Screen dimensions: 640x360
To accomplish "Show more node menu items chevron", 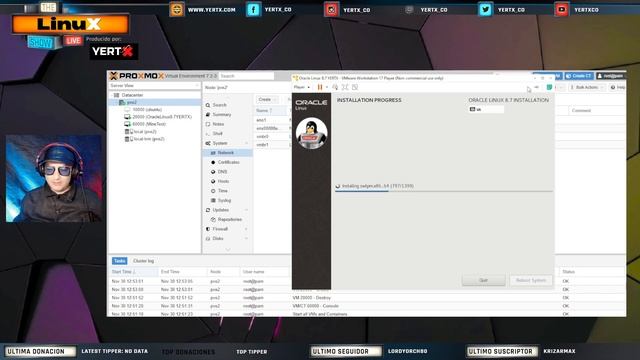I will tap(228, 249).
